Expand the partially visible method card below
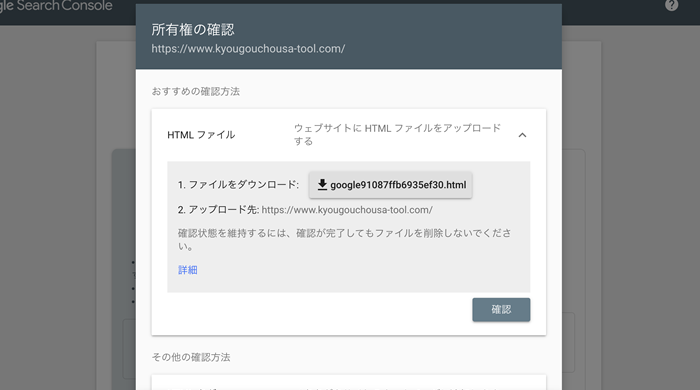The height and width of the screenshot is (390, 700). (349, 382)
